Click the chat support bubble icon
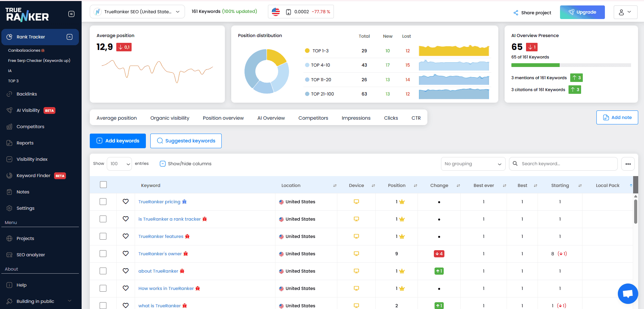This screenshot has height=309, width=644. [628, 294]
